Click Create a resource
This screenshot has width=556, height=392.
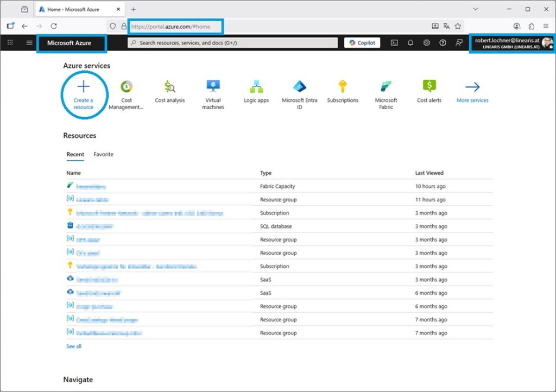tap(84, 95)
